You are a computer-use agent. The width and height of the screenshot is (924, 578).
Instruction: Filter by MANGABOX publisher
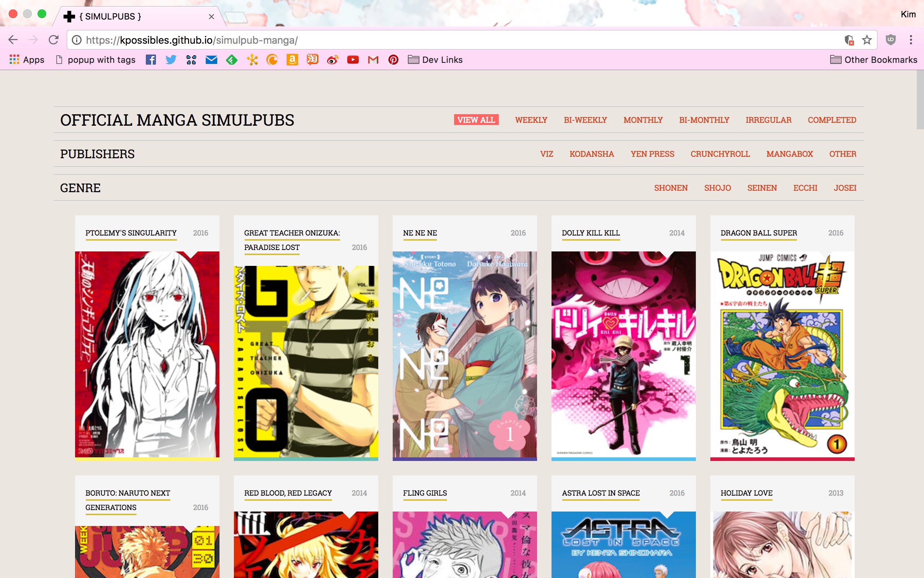pos(790,154)
